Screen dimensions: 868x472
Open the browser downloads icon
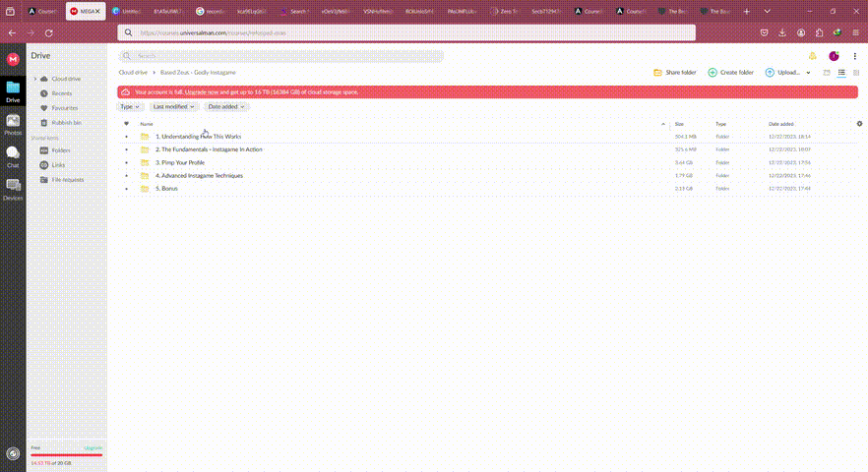point(782,33)
